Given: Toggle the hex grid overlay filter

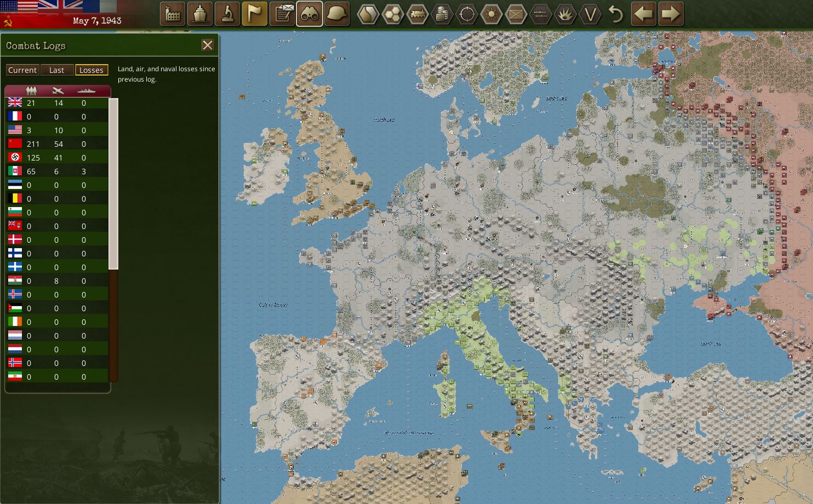Looking at the screenshot, I should 393,14.
